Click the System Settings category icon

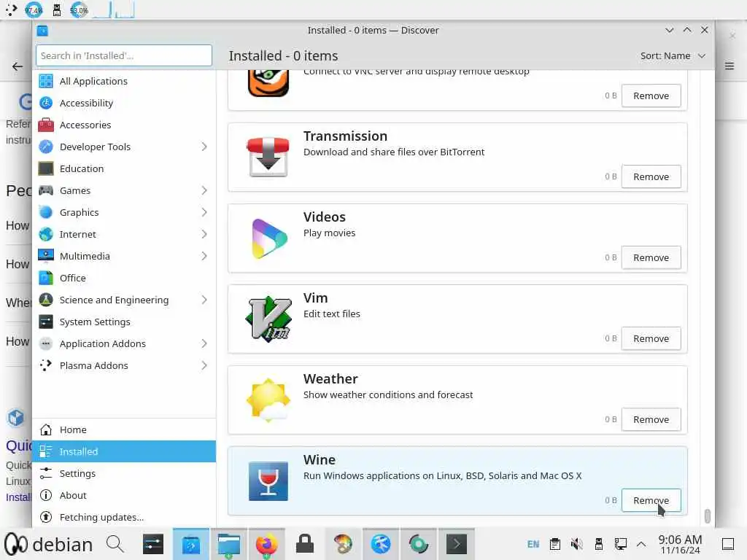[46, 322]
